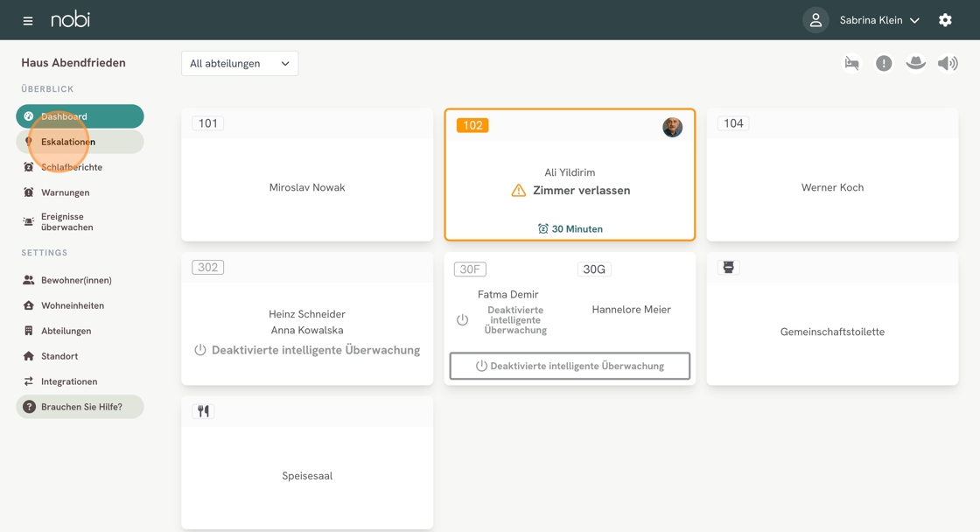
Task: Click the Speisesaal fork and knife icon
Action: point(204,411)
